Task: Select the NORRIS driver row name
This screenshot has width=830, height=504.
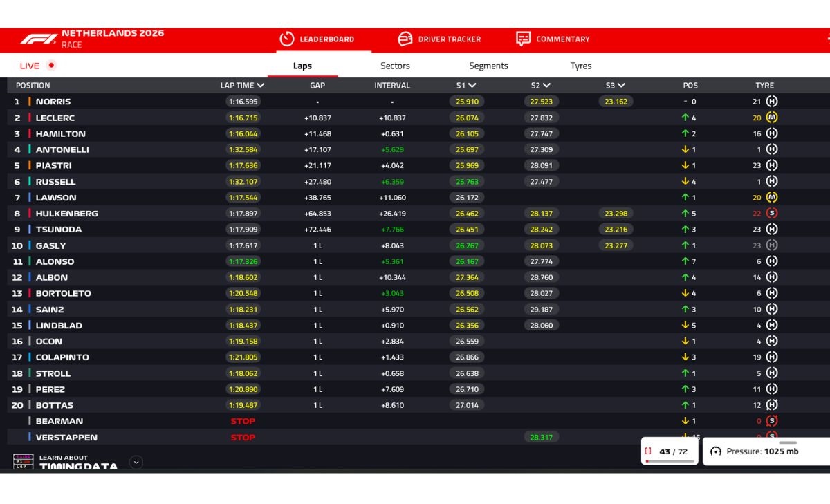Action: (53, 102)
